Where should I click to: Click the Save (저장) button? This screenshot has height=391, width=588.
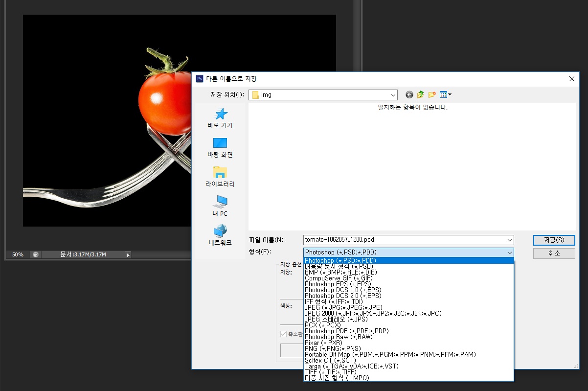coord(554,240)
